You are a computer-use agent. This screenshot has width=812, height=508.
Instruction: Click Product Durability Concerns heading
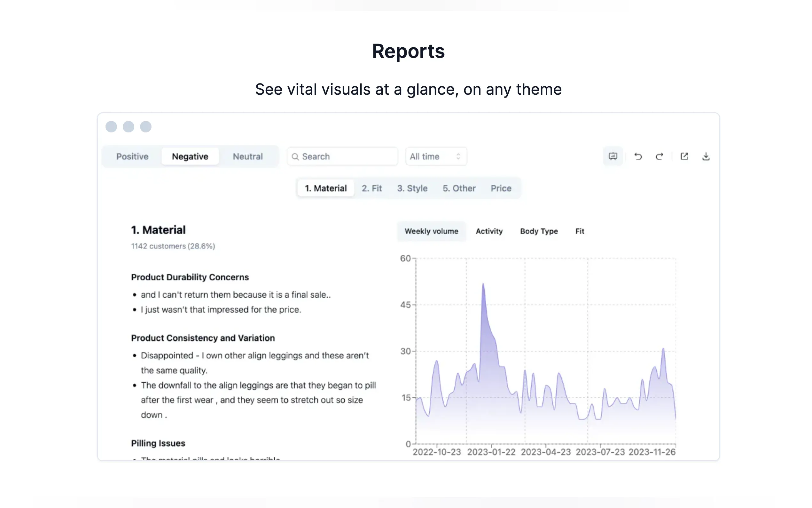[x=190, y=277]
